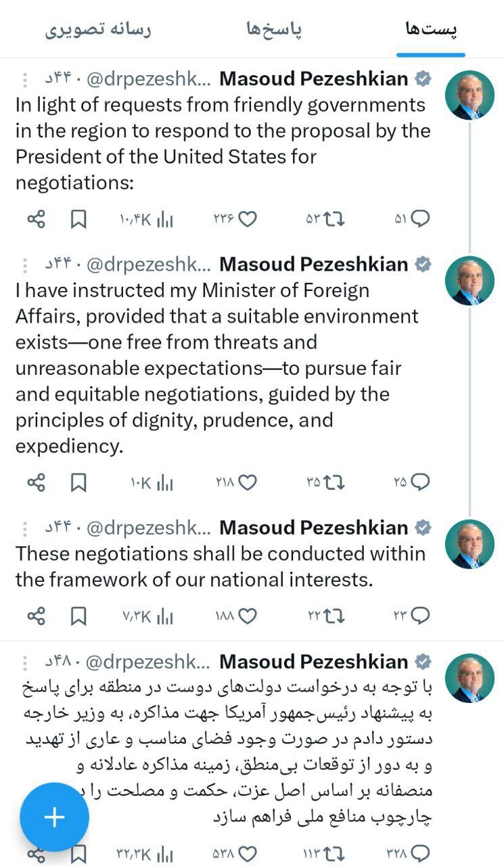Reply to the 'These negotiations shall' post

click(x=420, y=615)
